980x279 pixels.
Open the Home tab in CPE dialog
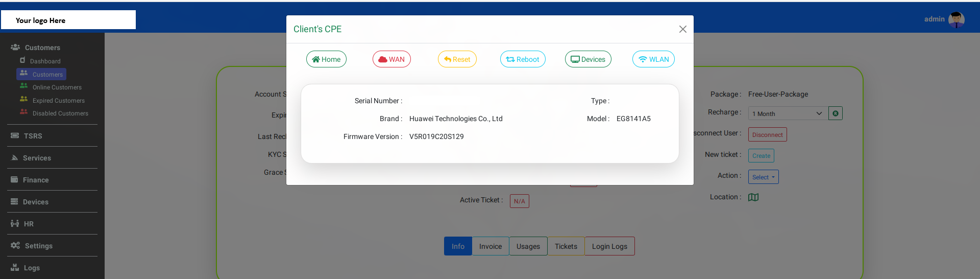[x=326, y=59]
